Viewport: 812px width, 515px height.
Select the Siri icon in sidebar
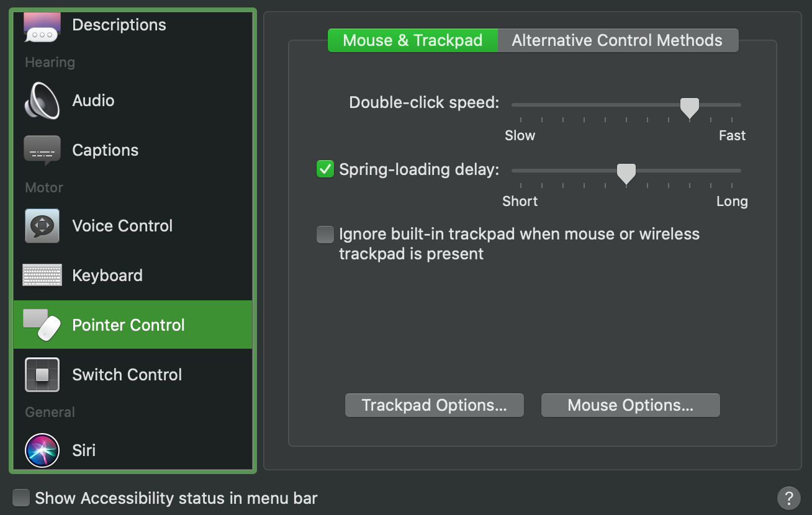[42, 450]
